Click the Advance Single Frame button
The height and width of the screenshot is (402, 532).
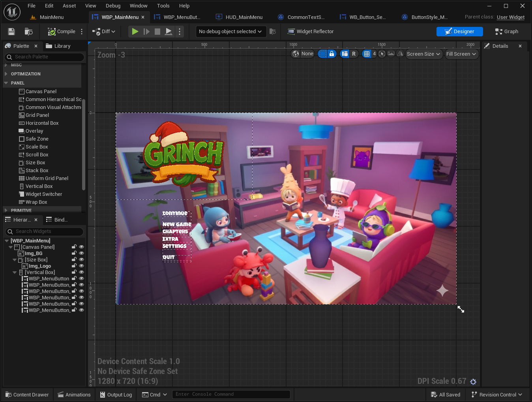pyautogui.click(x=146, y=32)
